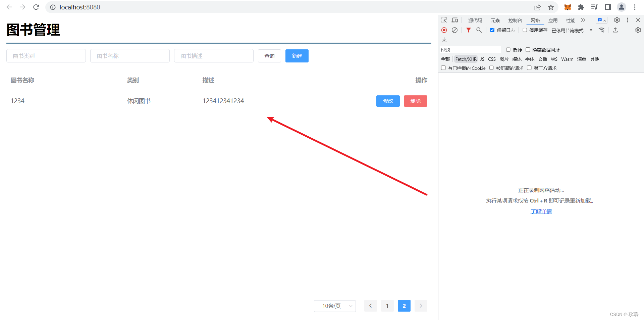Viewport: 644px width, 320px height.
Task: Enable the 停用缓存 checkbox
Action: (525, 30)
